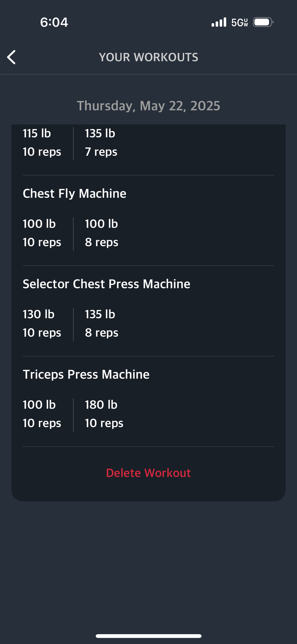The image size is (297, 644).
Task: Tap the cellular signal bars icon
Action: tap(219, 22)
